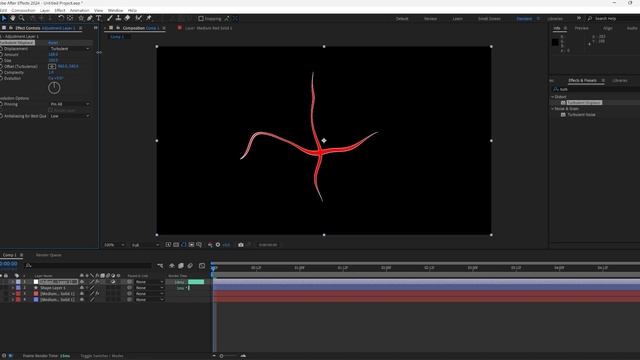
Task: Open the graph editor in the timeline
Action: click(202, 266)
